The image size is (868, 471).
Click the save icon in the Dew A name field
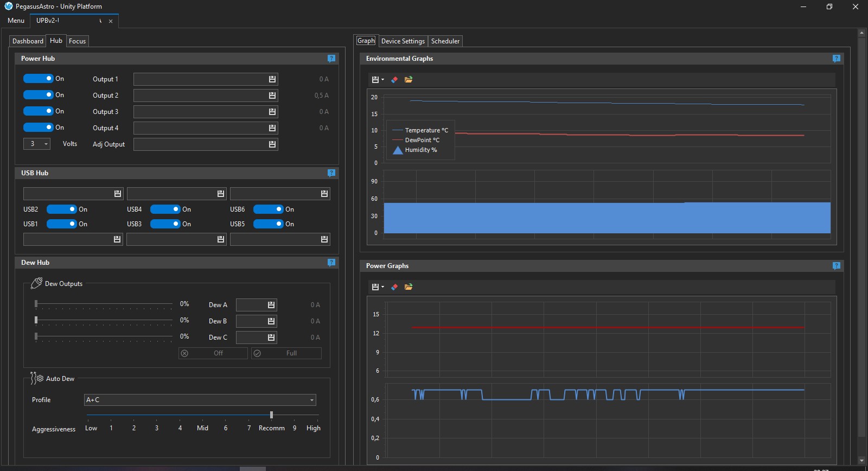(x=271, y=305)
